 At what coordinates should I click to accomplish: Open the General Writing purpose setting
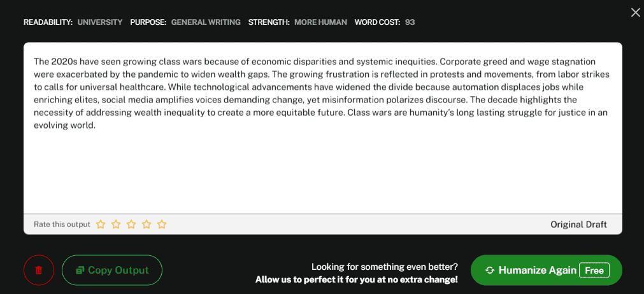coord(206,22)
